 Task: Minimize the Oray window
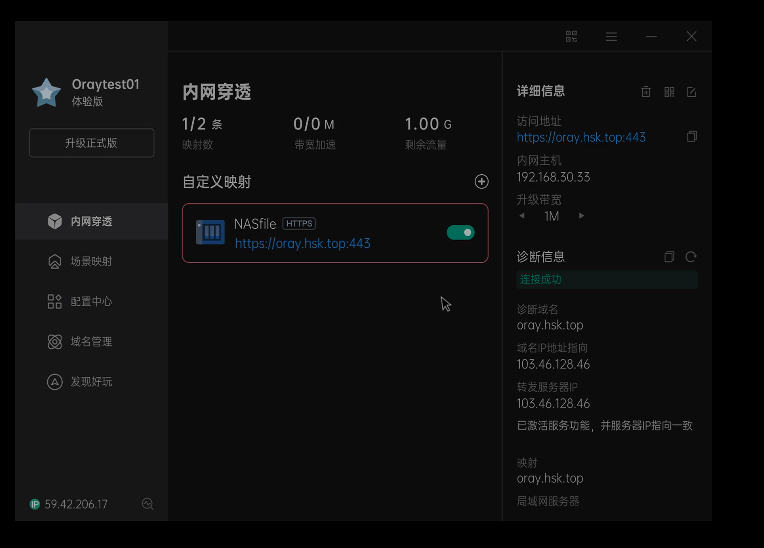(651, 37)
